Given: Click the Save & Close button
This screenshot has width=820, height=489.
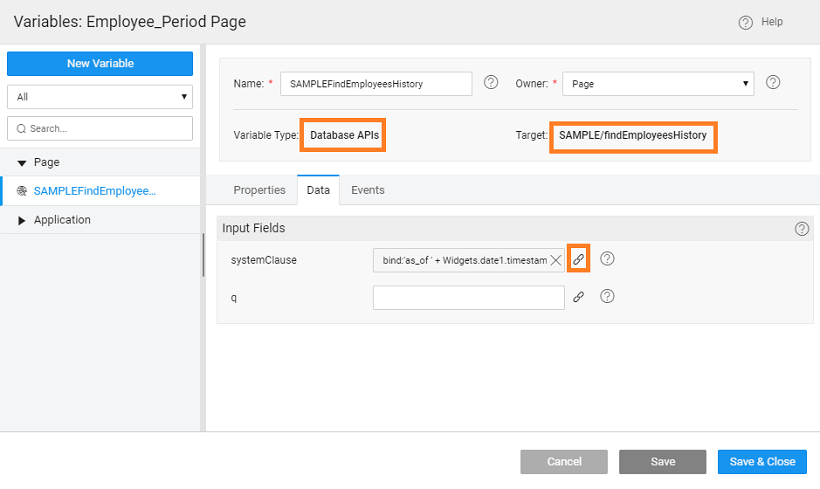Looking at the screenshot, I should (762, 462).
